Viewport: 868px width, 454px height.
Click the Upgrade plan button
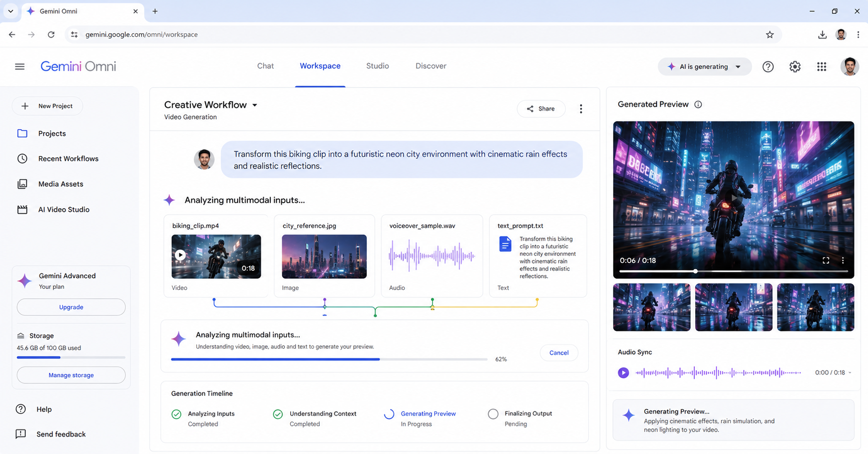[x=71, y=307]
